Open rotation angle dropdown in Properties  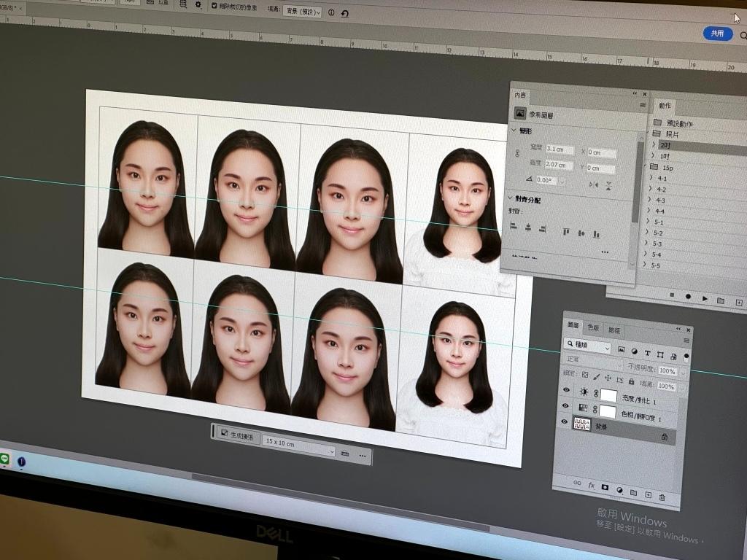coord(562,182)
